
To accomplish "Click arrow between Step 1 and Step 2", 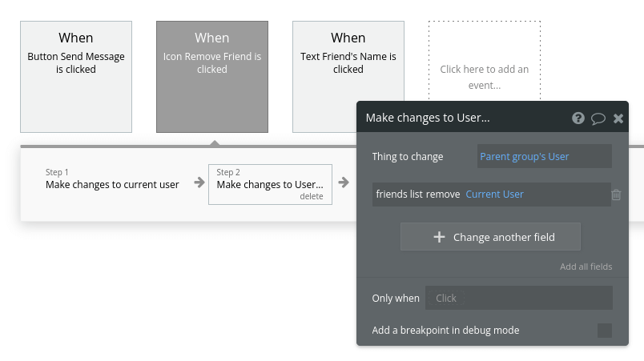I will pyautogui.click(x=198, y=183).
